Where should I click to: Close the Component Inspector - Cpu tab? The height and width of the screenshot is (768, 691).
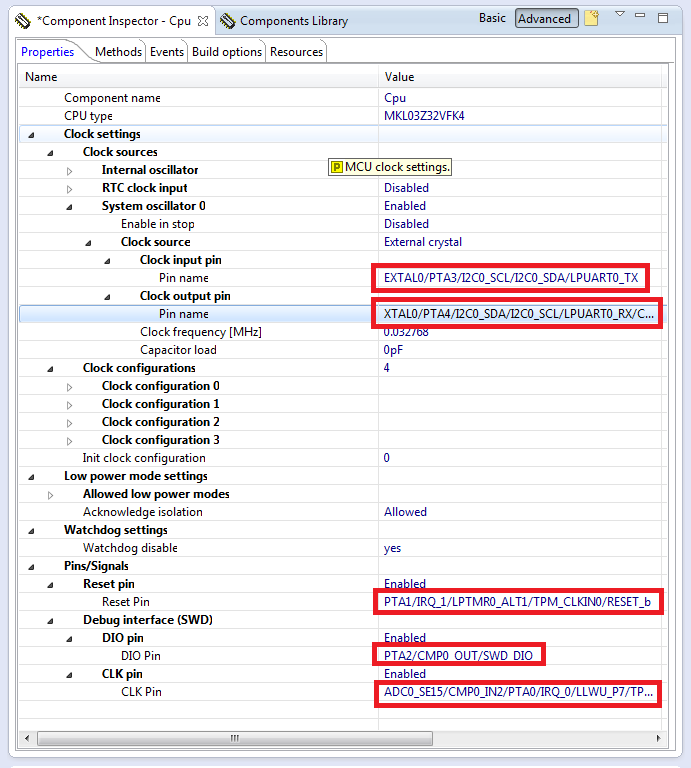tap(203, 21)
